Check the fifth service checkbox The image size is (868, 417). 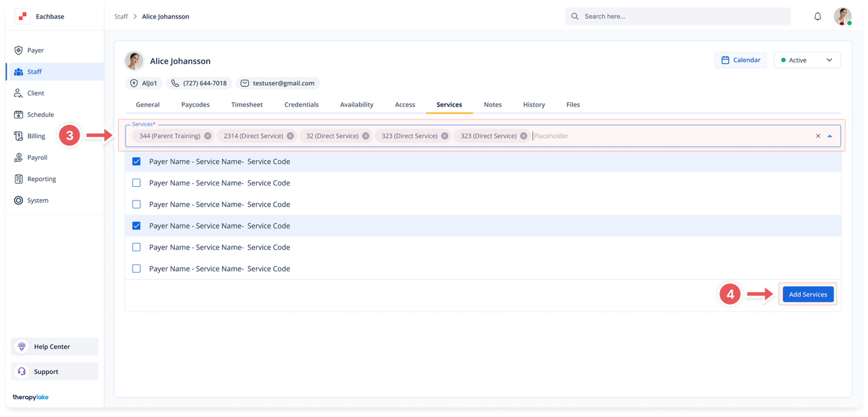pyautogui.click(x=136, y=247)
